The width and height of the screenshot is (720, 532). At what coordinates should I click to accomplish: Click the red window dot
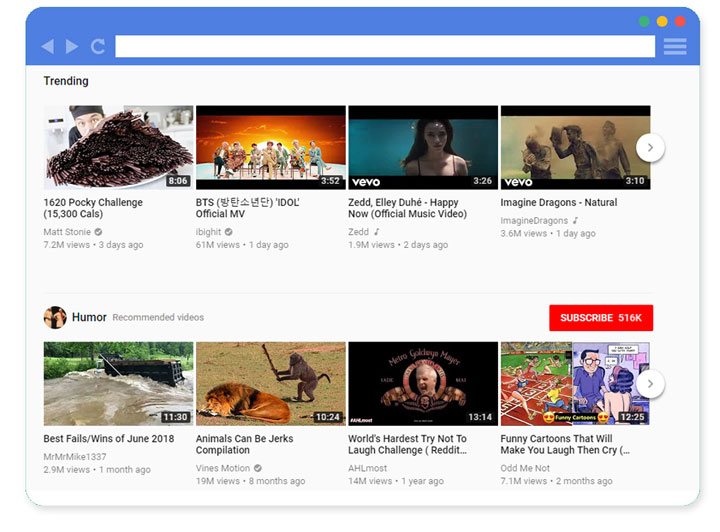(680, 22)
